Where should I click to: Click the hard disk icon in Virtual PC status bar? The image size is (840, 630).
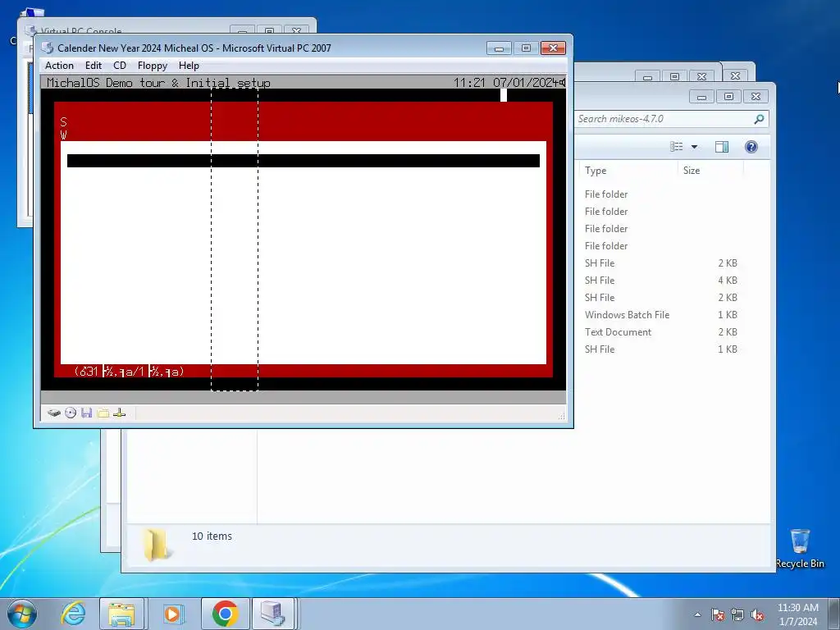tap(53, 413)
